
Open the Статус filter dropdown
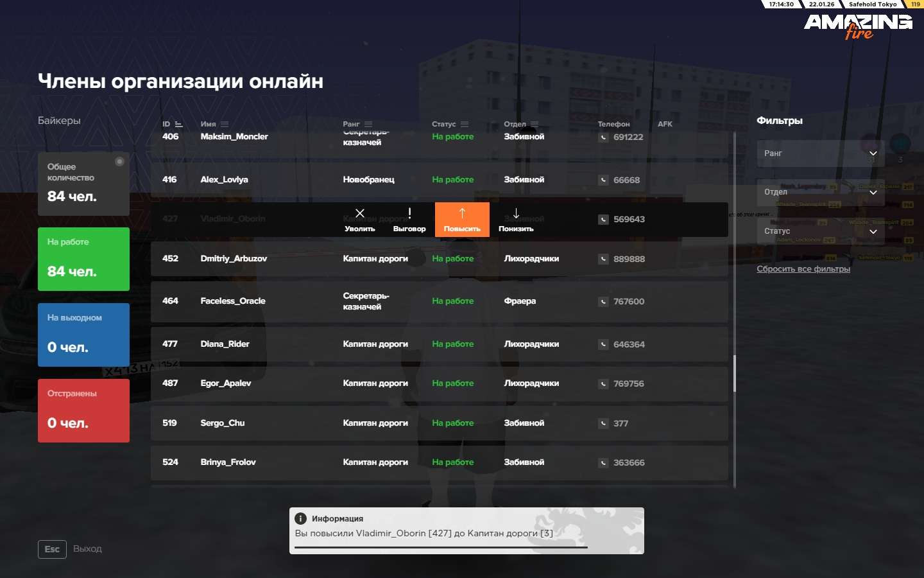point(820,231)
